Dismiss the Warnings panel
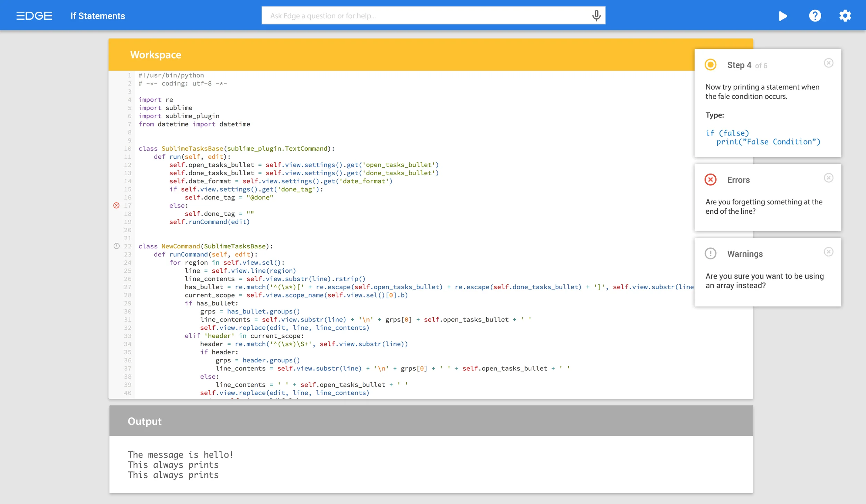866x504 pixels. coord(828,252)
